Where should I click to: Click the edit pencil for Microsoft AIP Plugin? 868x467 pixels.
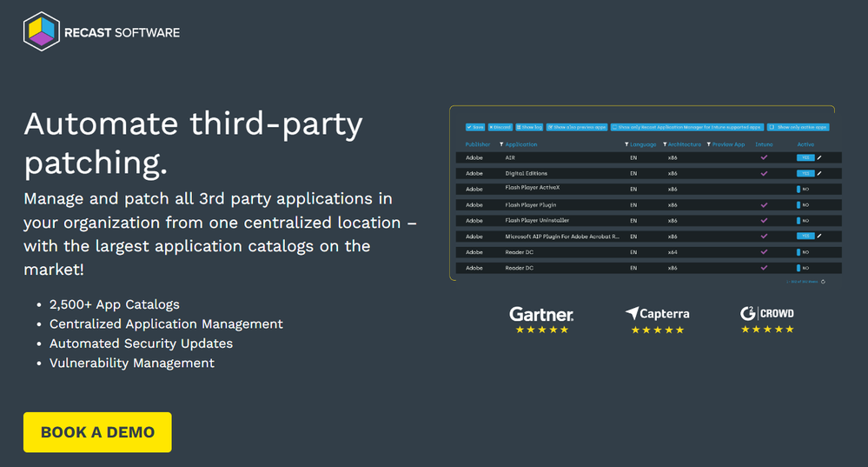click(x=819, y=236)
